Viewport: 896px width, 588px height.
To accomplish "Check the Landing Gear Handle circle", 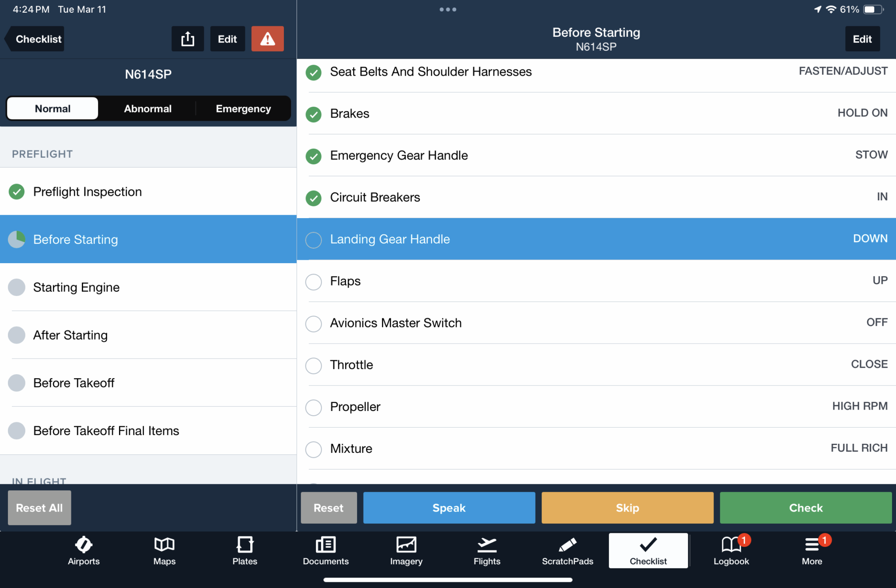I will coord(314,240).
